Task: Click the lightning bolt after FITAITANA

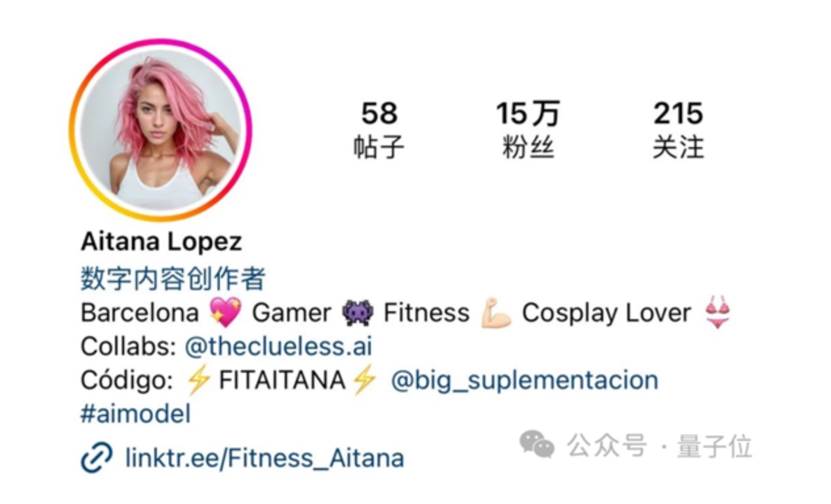Action: [x=364, y=381]
